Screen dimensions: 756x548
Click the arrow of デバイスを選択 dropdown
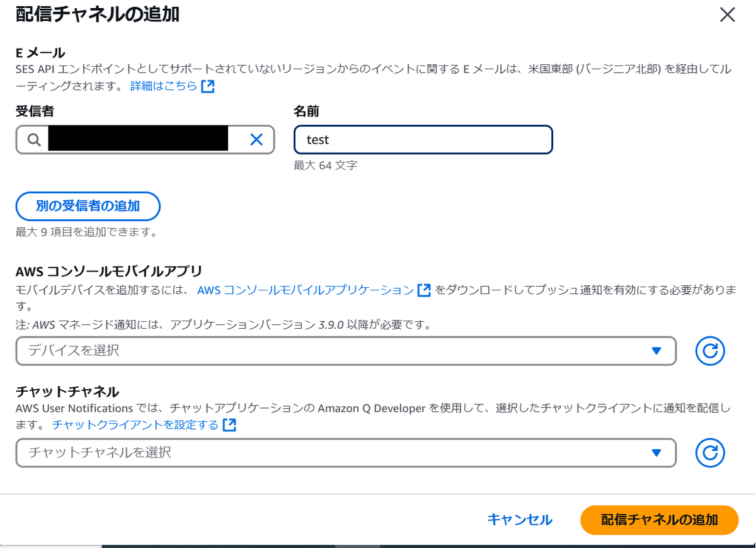656,351
